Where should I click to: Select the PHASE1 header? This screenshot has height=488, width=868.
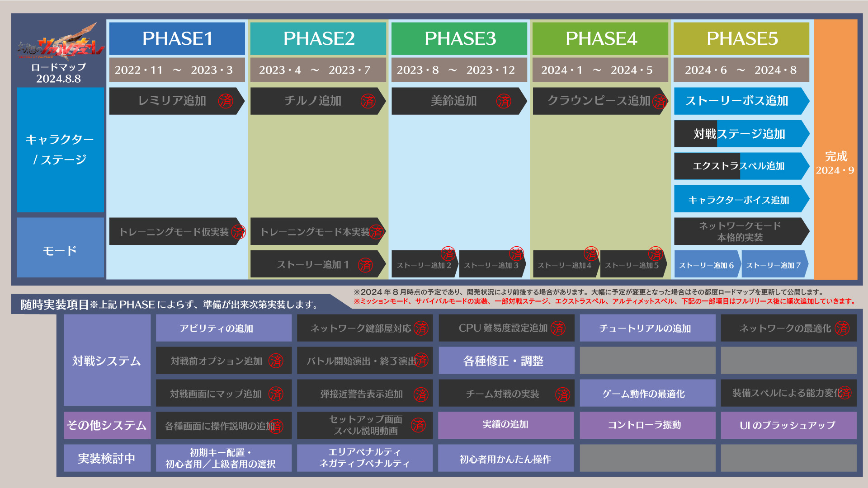[177, 39]
